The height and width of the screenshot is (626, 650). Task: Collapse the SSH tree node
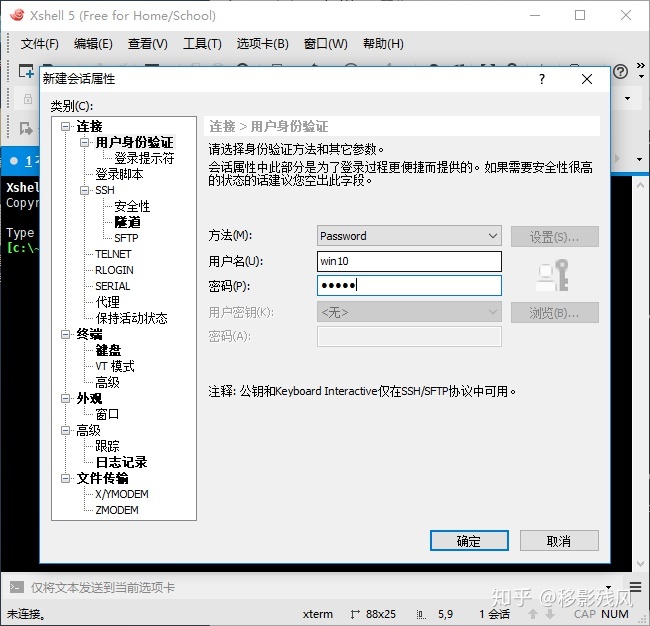(x=85, y=190)
